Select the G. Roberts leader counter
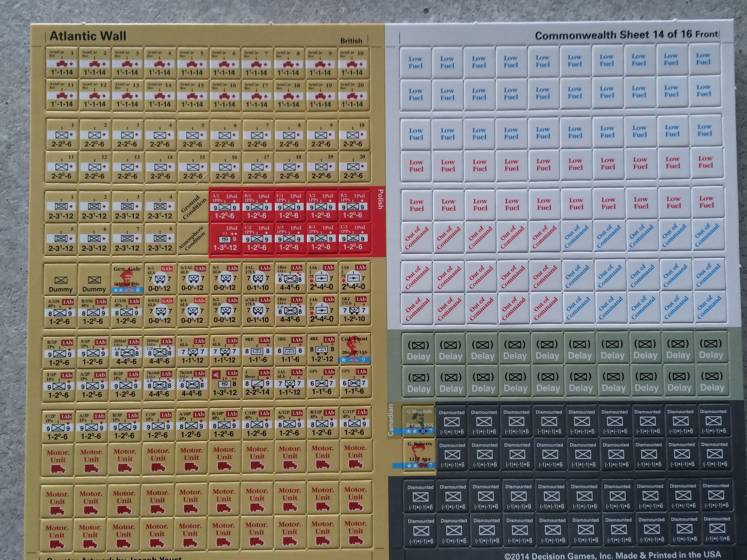Image resolution: width=747 pixels, height=560 pixels. (419, 454)
